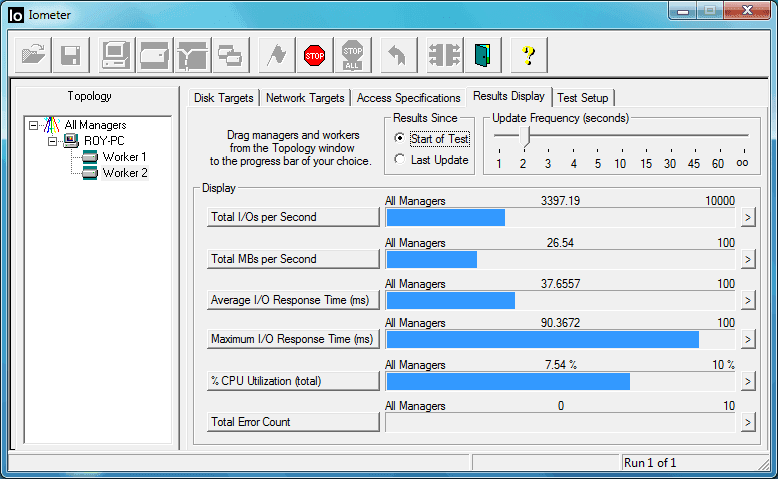Click the Update Frequency slider thumb
The width and height of the screenshot is (778, 479).
(524, 137)
